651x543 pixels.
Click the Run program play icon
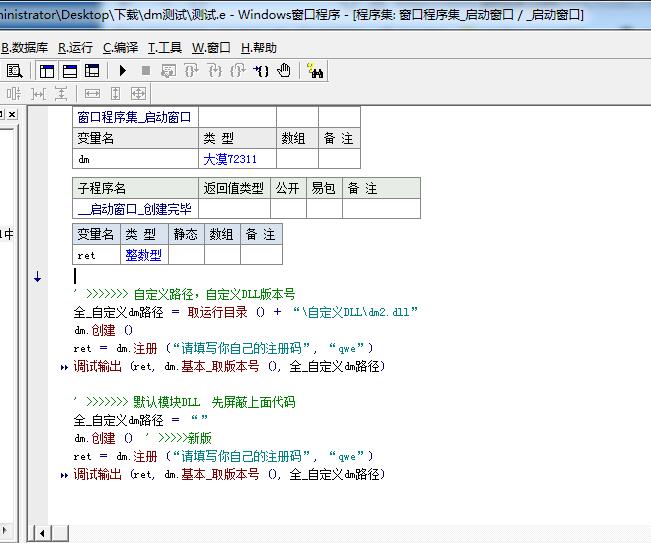123,71
